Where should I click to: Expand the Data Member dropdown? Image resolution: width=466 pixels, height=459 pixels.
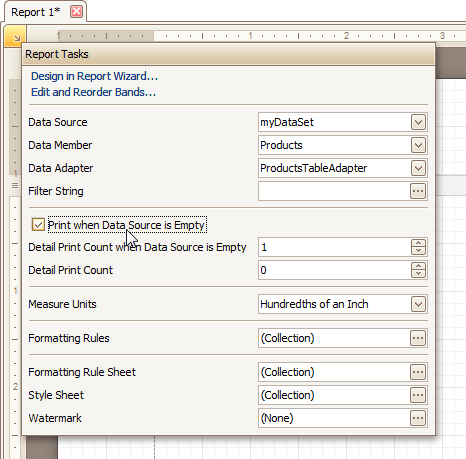[418, 145]
